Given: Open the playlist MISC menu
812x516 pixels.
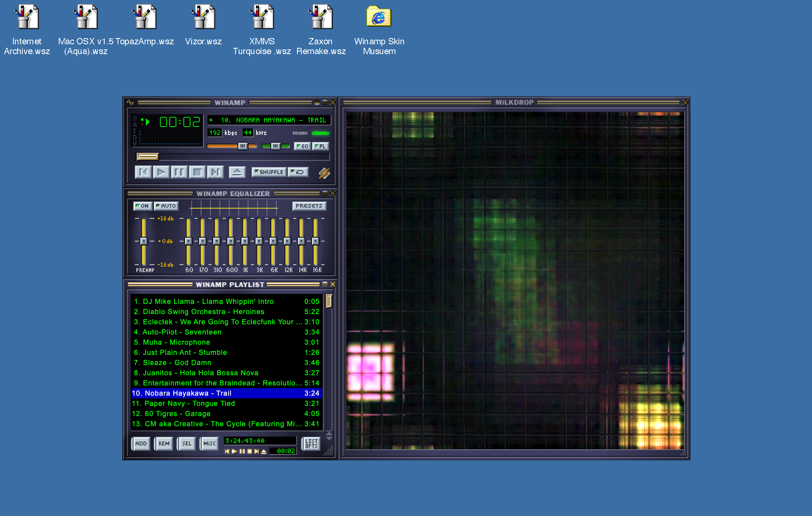Looking at the screenshot, I should tap(209, 443).
